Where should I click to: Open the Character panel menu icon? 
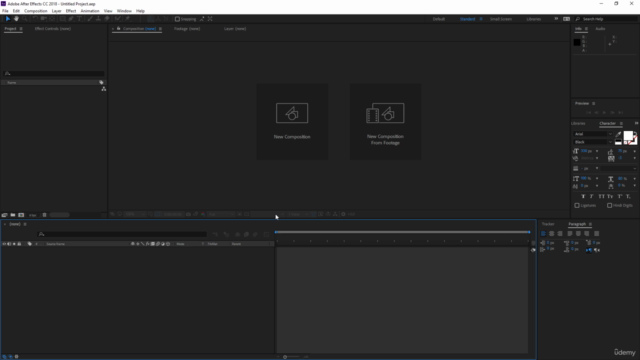(621, 123)
